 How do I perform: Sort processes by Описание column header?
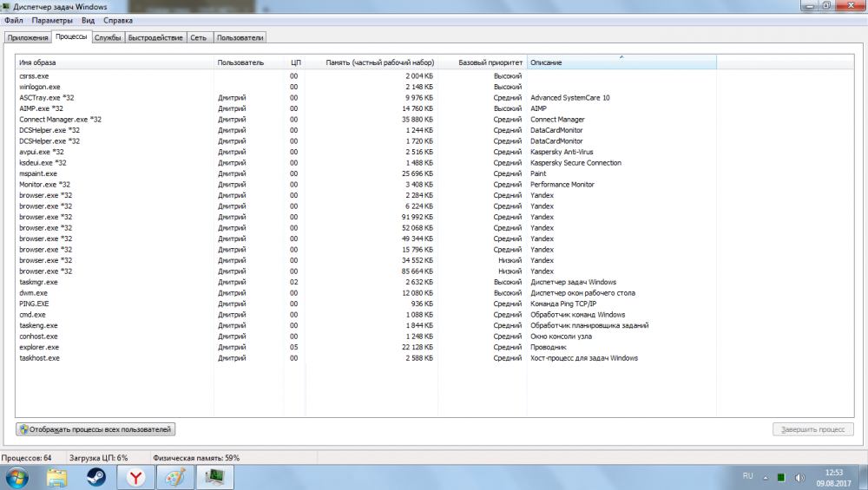(x=621, y=62)
